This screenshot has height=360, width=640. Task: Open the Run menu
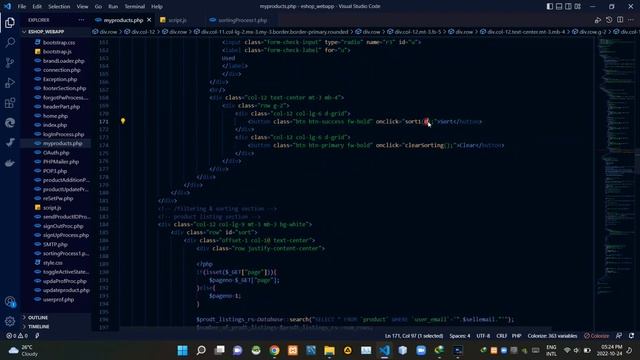tap(113, 6)
